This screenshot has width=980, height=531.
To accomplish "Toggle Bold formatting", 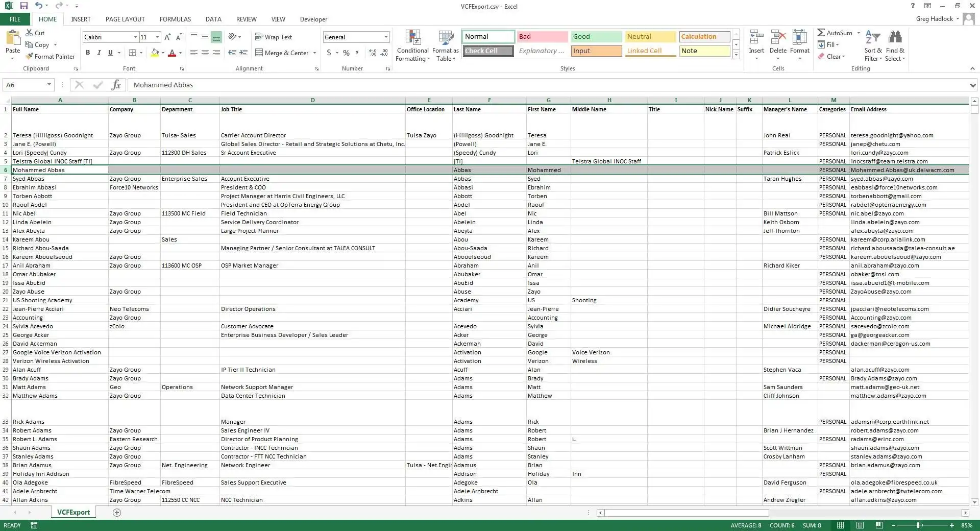I will [x=88, y=53].
